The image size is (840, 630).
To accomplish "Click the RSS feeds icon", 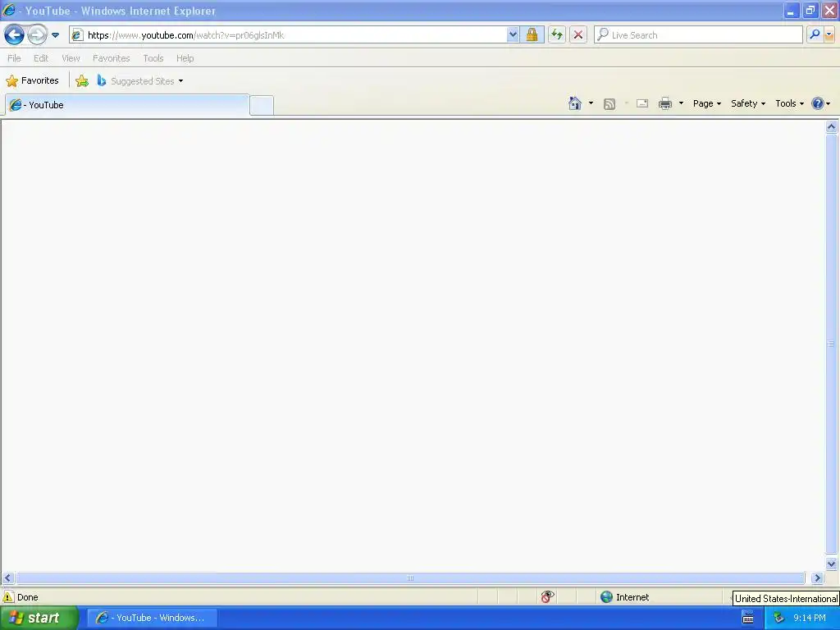I will 609,104.
